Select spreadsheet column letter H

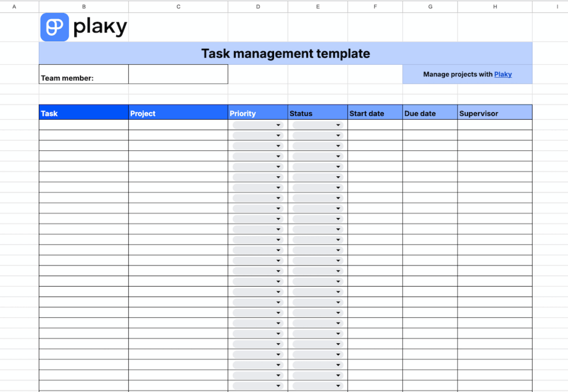coord(494,6)
